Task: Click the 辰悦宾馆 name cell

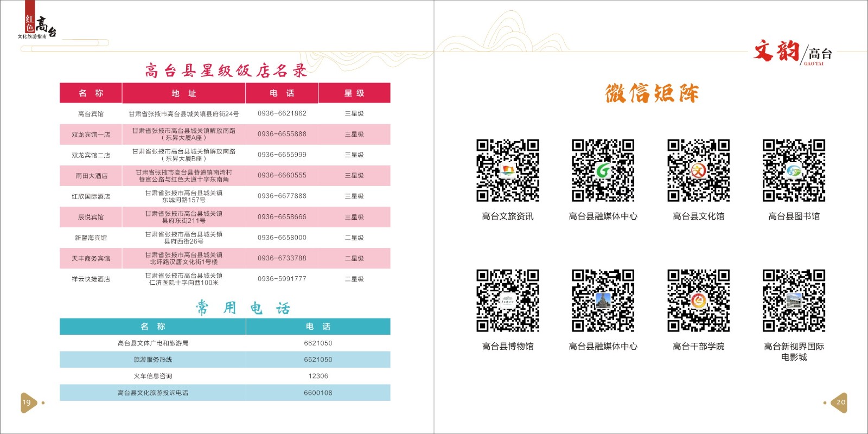Action: [91, 217]
